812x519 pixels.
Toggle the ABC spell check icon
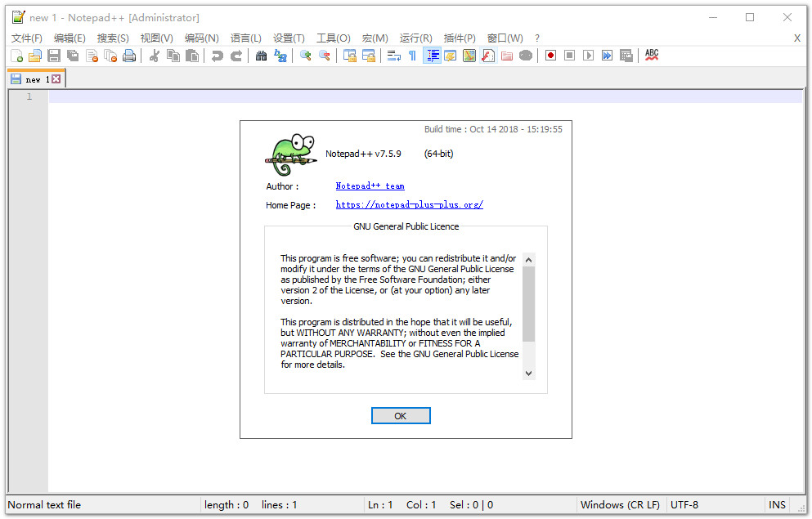tap(652, 55)
